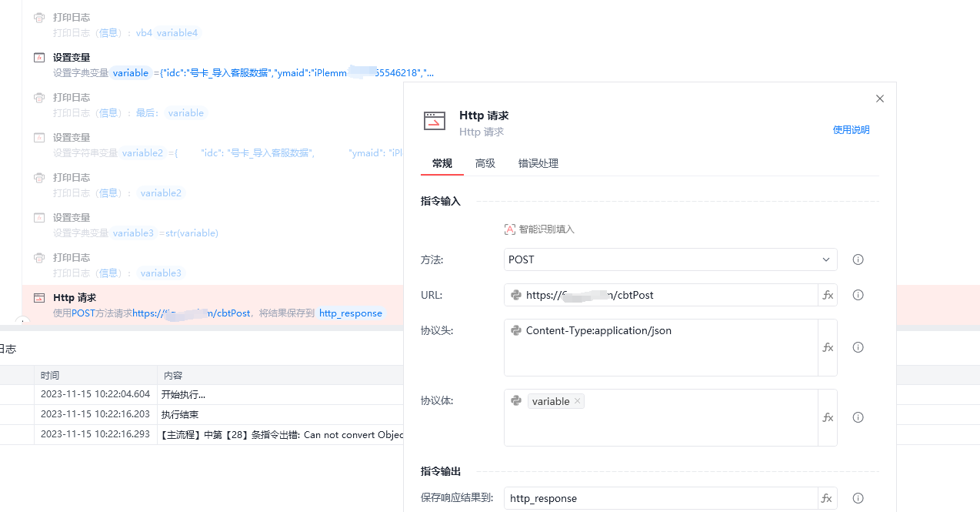The width and height of the screenshot is (980, 512).
Task: Select the Http 请求 step title in flow
Action: 75,298
